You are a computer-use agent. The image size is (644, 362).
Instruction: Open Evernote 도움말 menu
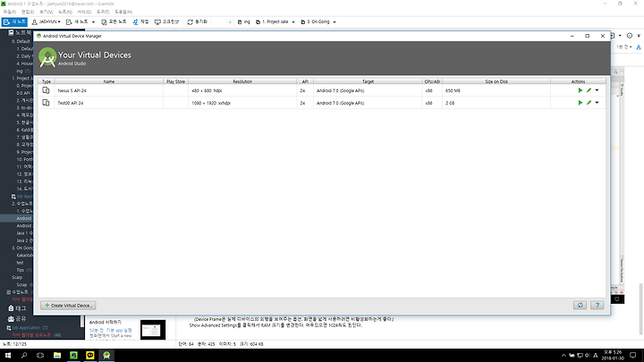[123, 12]
